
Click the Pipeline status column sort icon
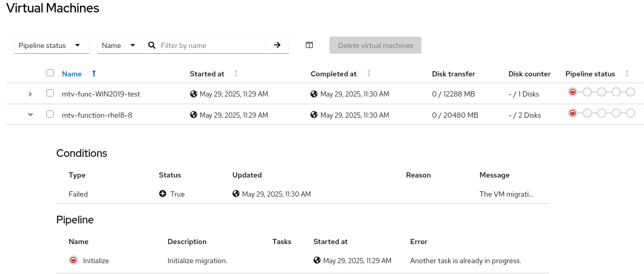pyautogui.click(x=627, y=74)
